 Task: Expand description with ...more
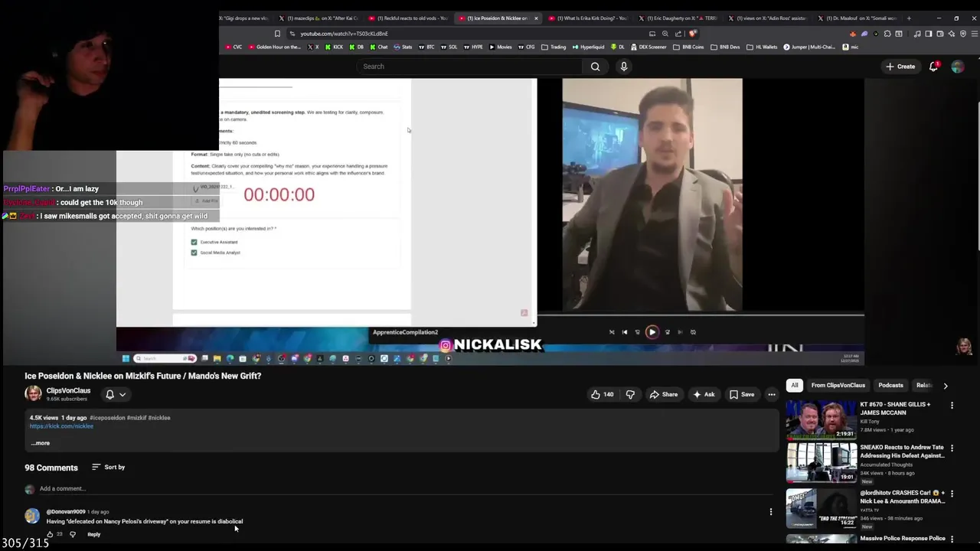(41, 443)
